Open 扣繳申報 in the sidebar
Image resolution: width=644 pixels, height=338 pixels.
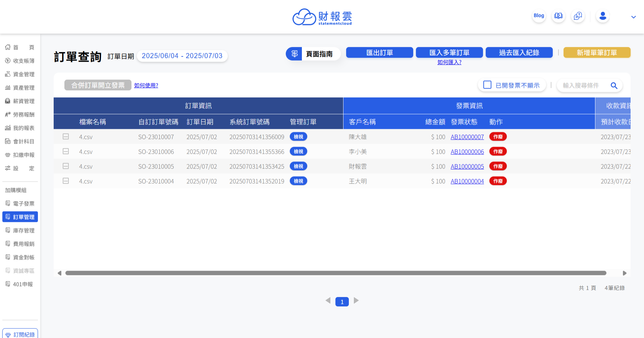(20, 155)
